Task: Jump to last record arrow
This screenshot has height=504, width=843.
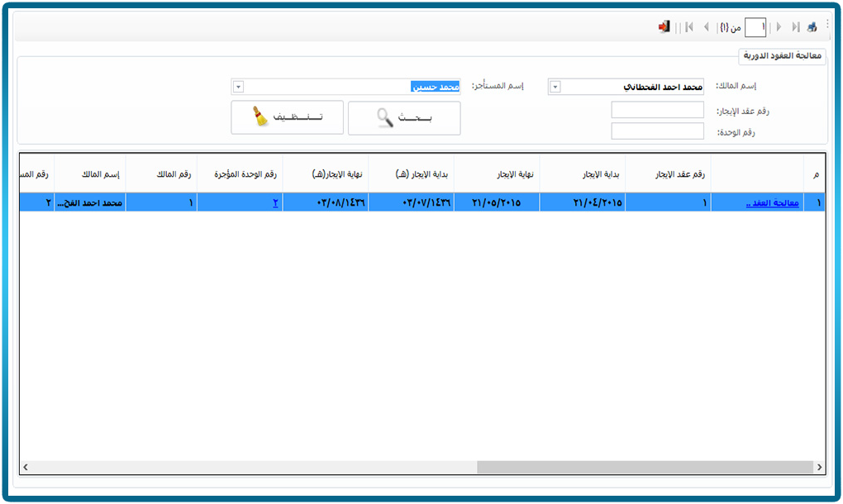Action: point(795,27)
